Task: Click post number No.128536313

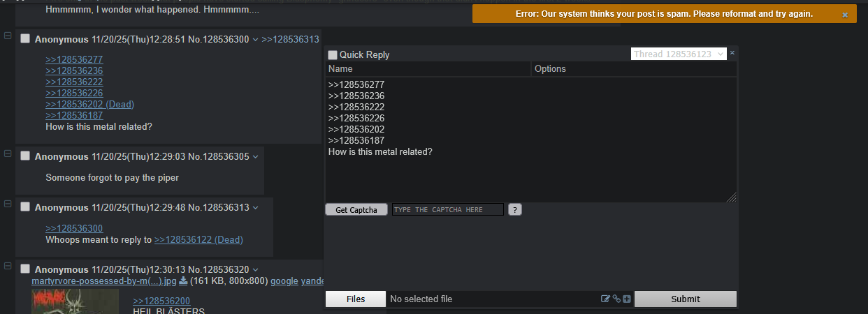Action: point(218,207)
